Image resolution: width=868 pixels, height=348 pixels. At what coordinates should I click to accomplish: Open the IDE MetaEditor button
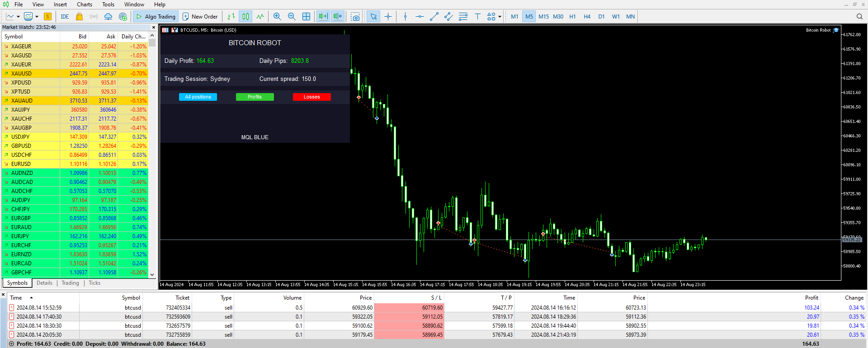click(x=65, y=17)
